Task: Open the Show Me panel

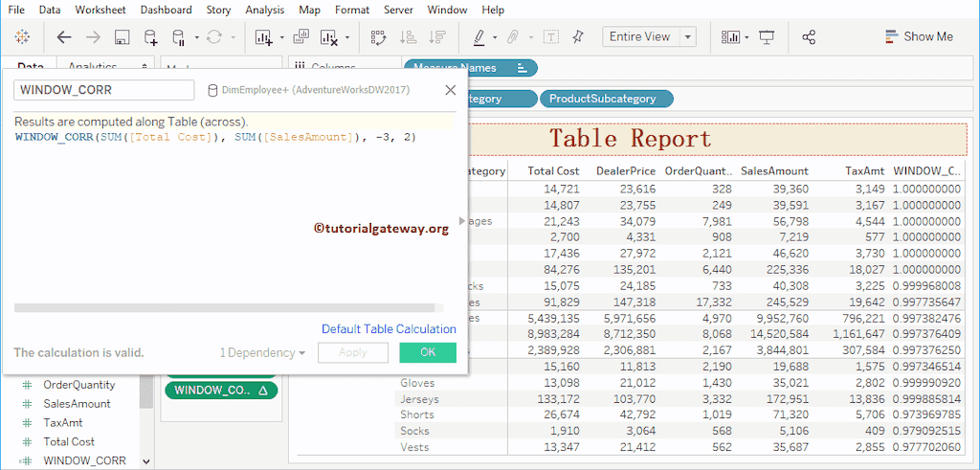Action: click(x=920, y=37)
